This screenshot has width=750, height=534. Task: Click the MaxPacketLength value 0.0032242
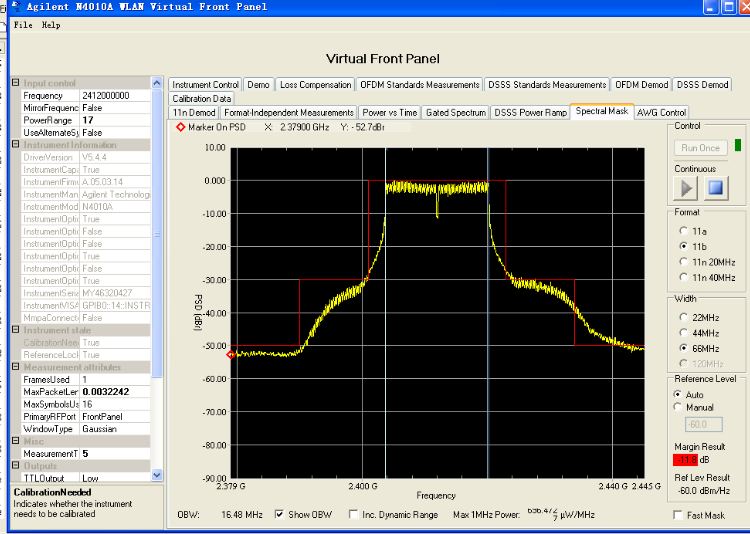114,392
